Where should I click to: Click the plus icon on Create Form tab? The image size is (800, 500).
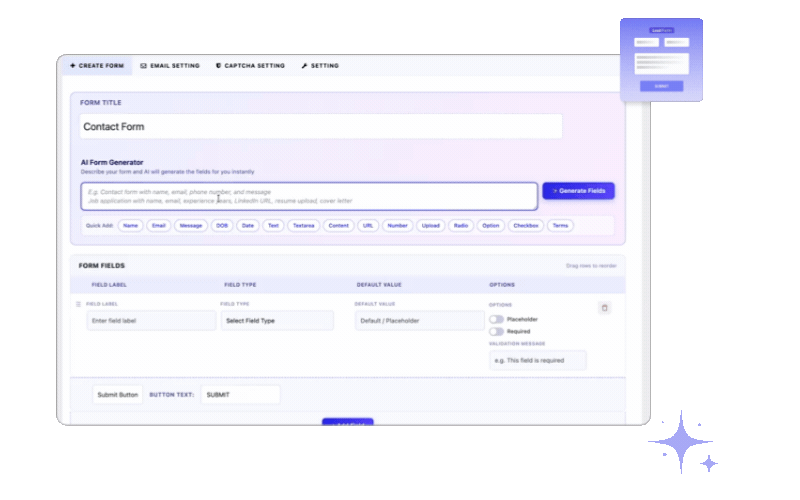(73, 66)
